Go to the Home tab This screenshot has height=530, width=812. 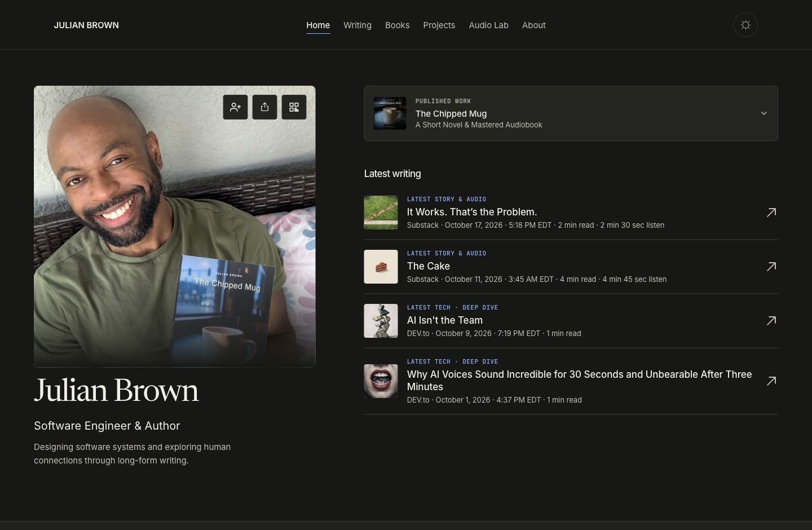[318, 25]
